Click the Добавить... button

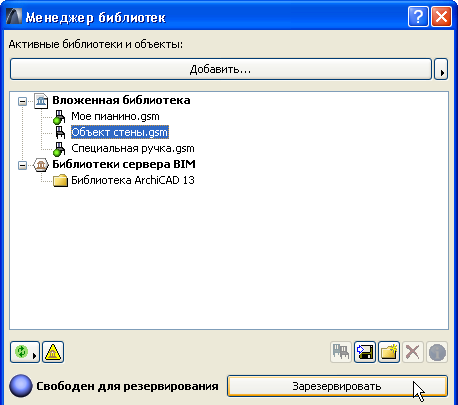221,69
